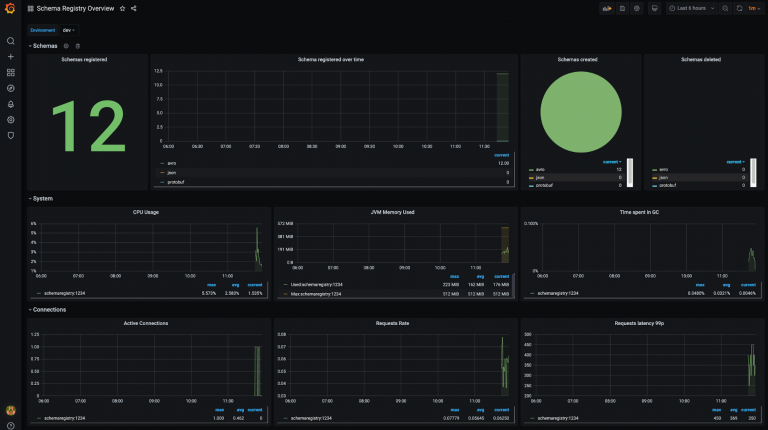This screenshot has width=768, height=430.
Task: Collapse the Schemas row section
Action: (44, 46)
